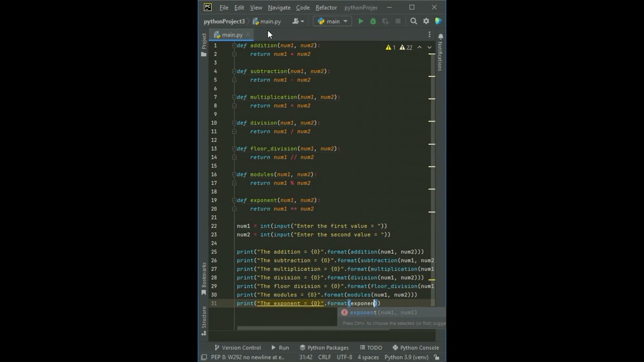Collapse the modules function fold on line 16
Screen dimensions: 644x362
click(x=234, y=174)
